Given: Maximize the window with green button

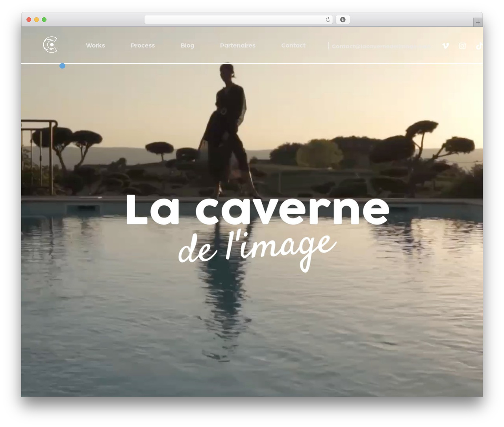Looking at the screenshot, I should (x=44, y=20).
